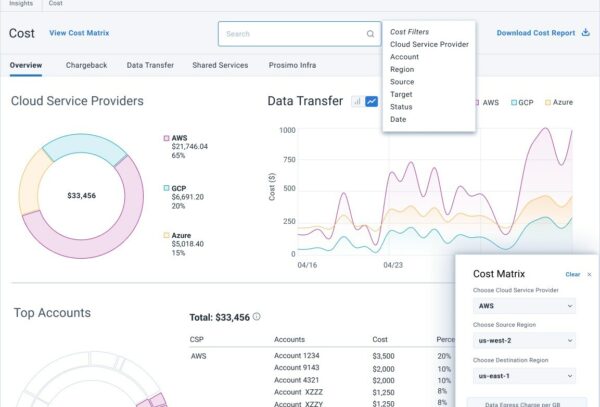
Task: Switch Data Transfer to bar chart view
Action: 356,101
